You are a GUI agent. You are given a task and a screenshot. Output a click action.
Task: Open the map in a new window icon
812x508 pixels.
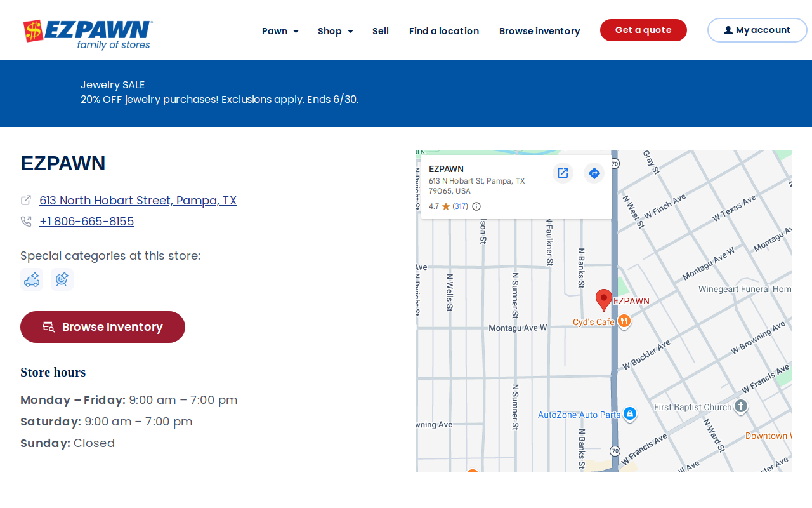click(563, 173)
